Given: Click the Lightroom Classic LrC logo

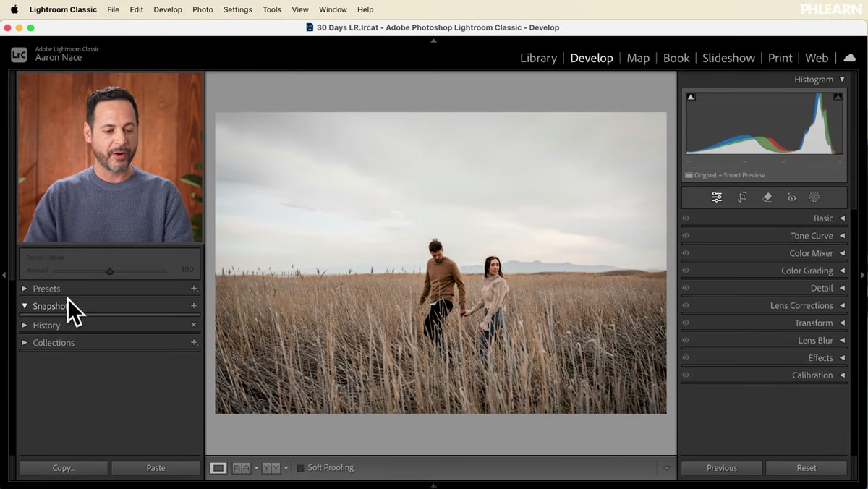Looking at the screenshot, I should point(19,54).
